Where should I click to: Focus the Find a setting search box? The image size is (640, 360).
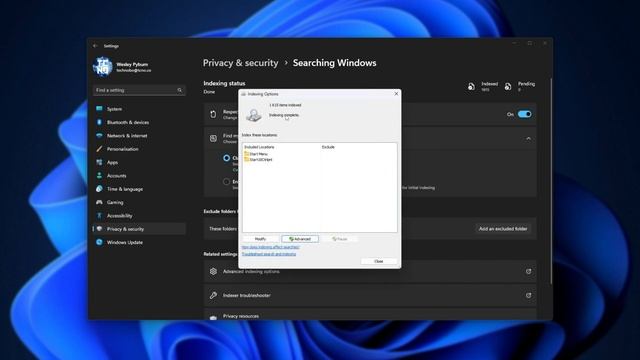click(139, 90)
